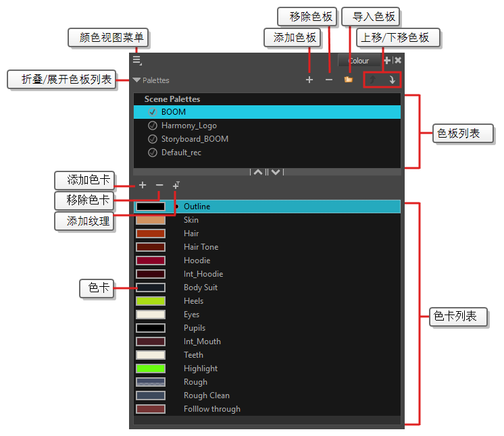Select the Hair Tone colour entry
The height and width of the screenshot is (436, 504).
coord(201,247)
